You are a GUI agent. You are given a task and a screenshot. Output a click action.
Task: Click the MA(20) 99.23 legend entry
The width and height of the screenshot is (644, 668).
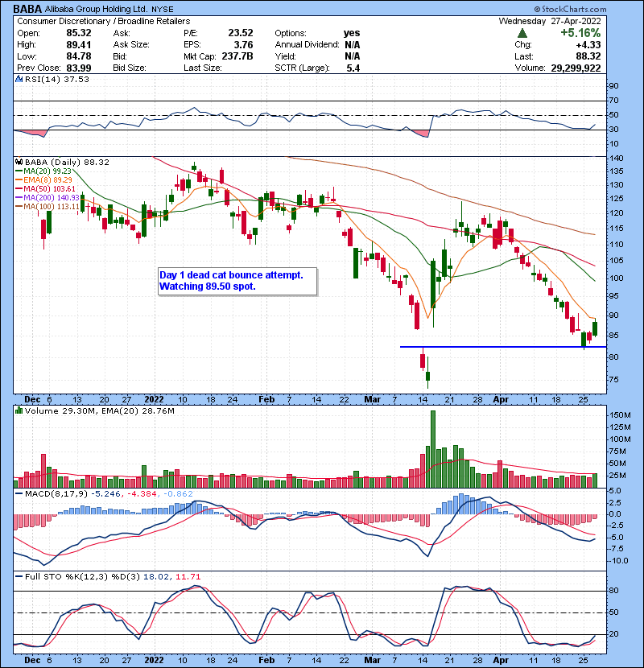point(43,171)
